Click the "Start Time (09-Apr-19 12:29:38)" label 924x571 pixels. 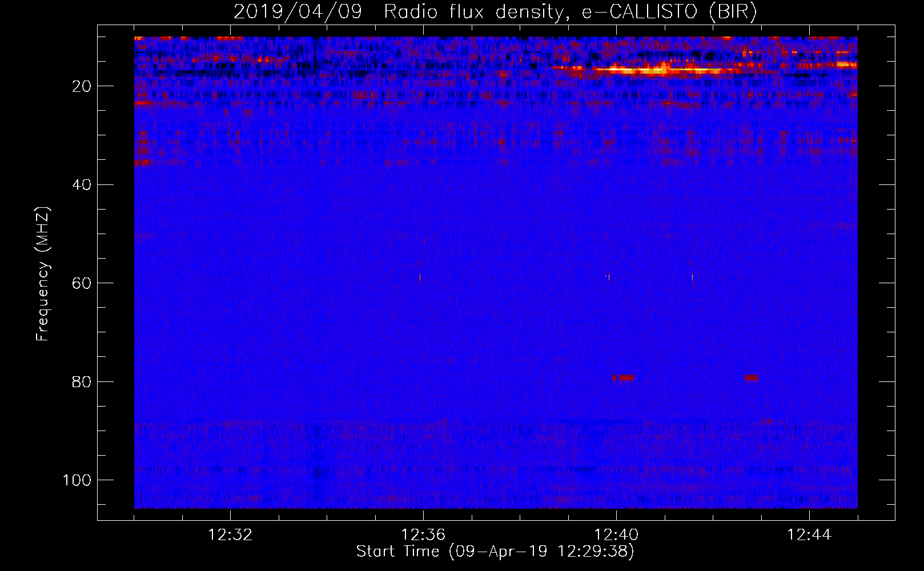pyautogui.click(x=495, y=552)
